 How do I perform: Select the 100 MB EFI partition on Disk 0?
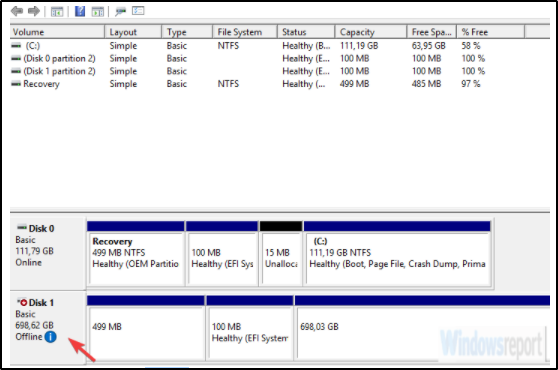[x=222, y=253]
